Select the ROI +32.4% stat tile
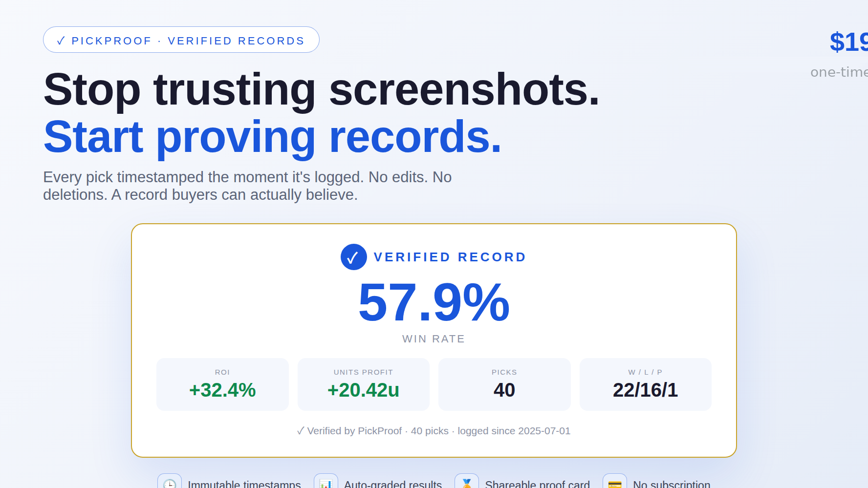Image resolution: width=868 pixels, height=488 pixels. point(222,384)
